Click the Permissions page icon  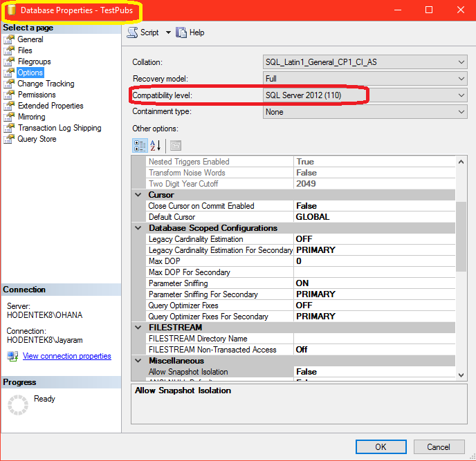point(9,95)
